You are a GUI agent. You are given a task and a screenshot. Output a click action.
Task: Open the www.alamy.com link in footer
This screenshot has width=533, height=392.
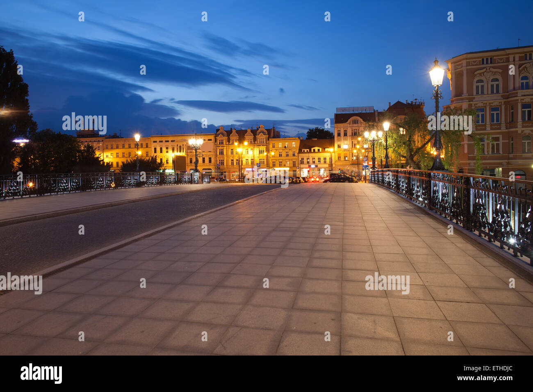point(485,378)
